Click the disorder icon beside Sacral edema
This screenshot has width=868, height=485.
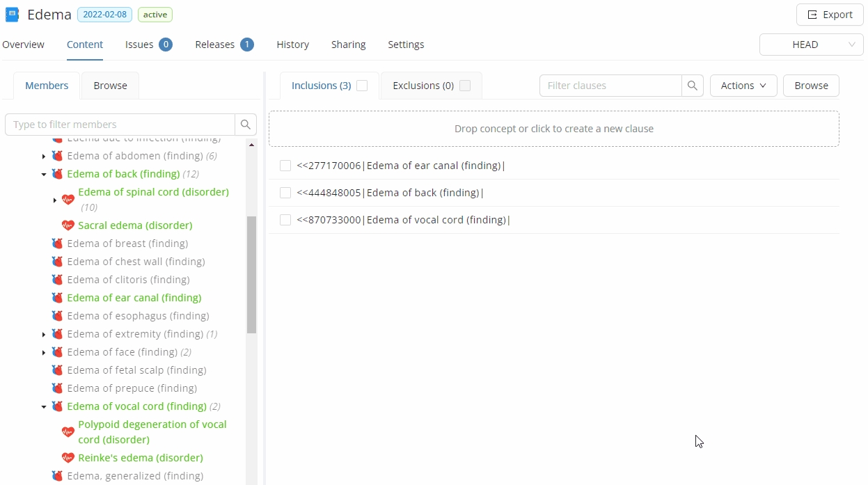coord(68,225)
